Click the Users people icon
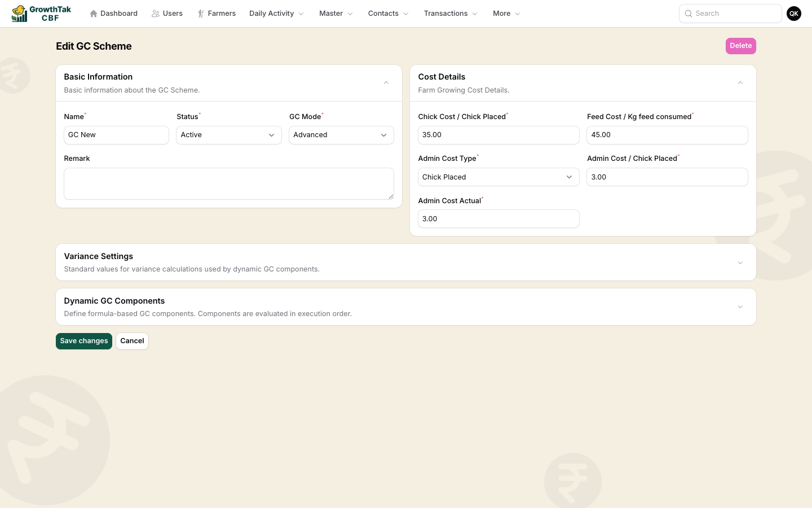812x508 pixels. pyautogui.click(x=156, y=14)
